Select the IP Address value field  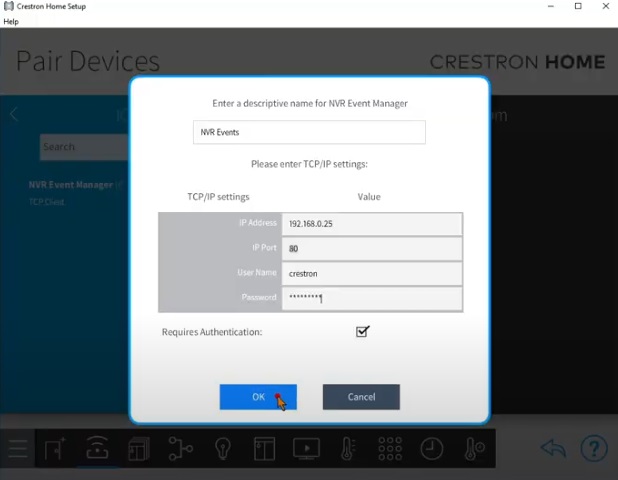point(372,224)
